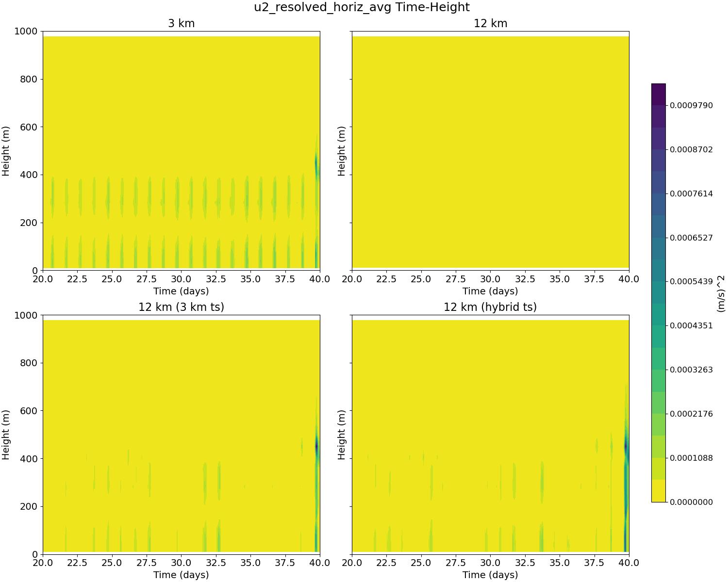
Task: Select colorbar tick label 0.0005439
Action: pos(691,282)
